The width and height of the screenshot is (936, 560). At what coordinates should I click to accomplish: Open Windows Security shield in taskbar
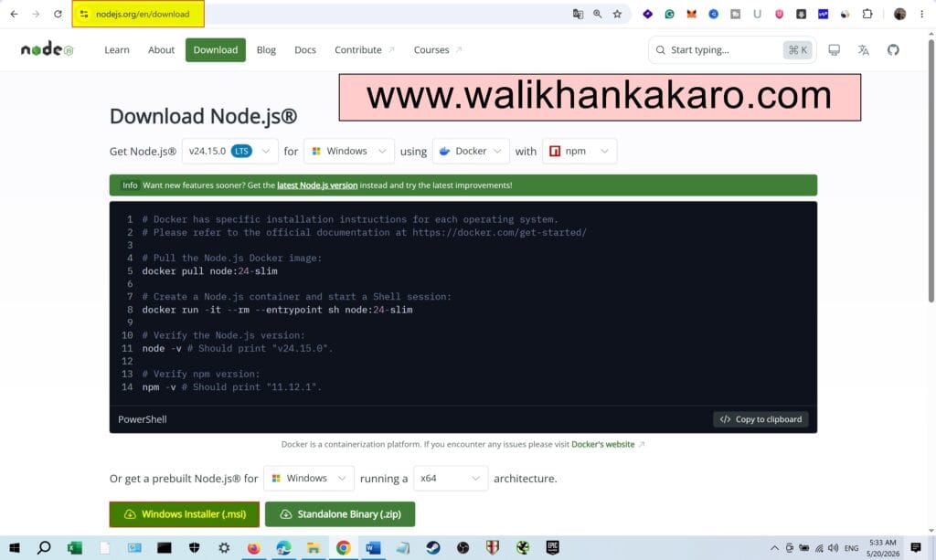(194, 547)
